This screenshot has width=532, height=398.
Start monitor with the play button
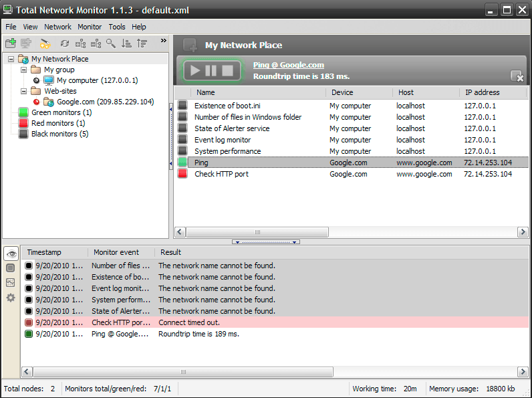click(x=195, y=71)
